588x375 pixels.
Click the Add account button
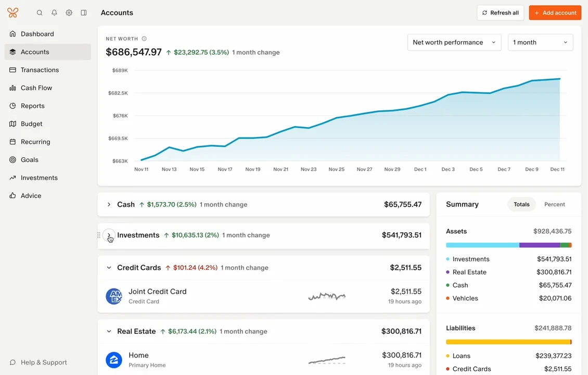(x=555, y=13)
